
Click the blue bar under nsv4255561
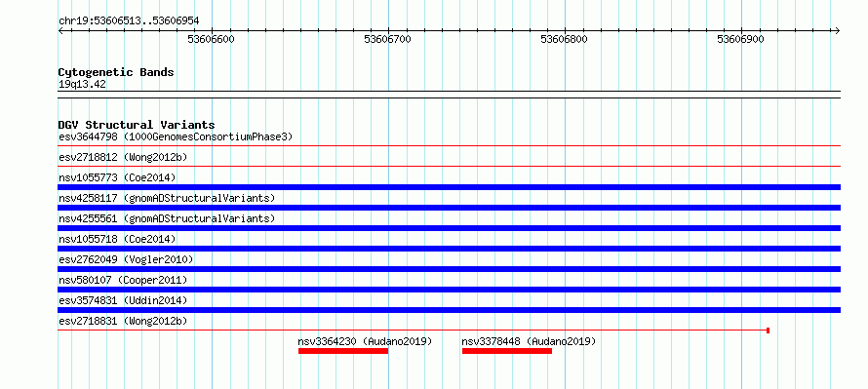449,228
